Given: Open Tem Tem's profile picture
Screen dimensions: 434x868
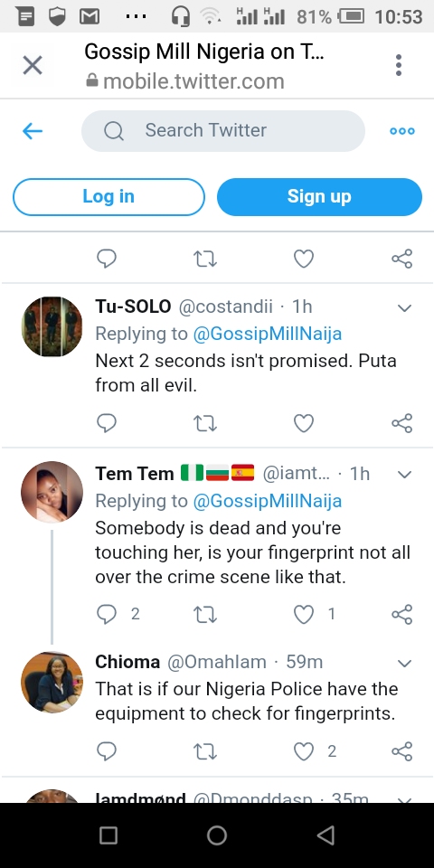Looking at the screenshot, I should (x=52, y=492).
